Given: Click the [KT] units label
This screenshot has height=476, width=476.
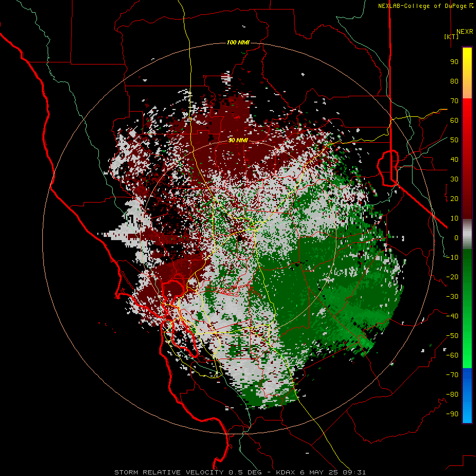Looking at the screenshot, I should pos(452,36).
